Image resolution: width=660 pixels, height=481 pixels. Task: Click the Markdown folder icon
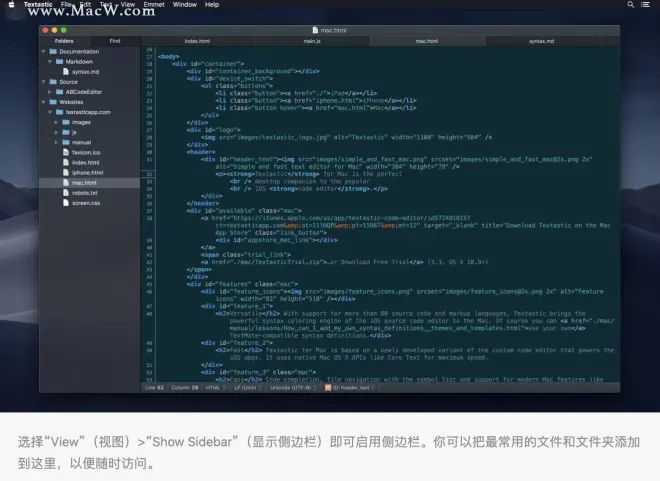59,61
